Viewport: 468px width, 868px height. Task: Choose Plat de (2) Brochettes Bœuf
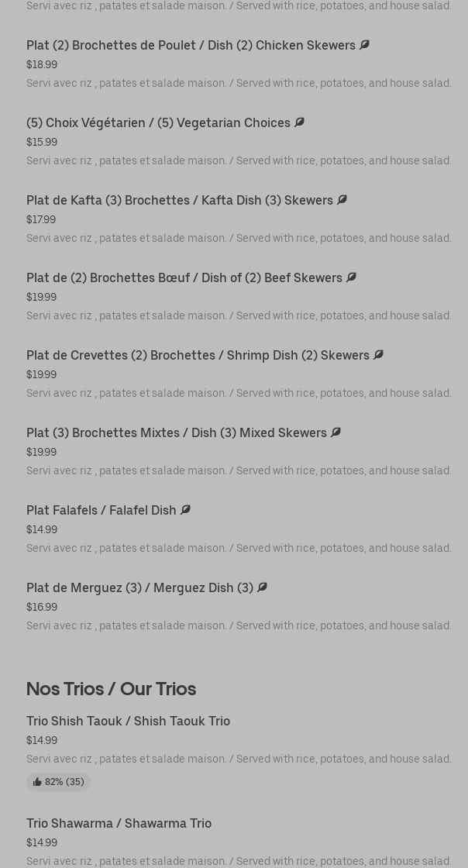pyautogui.click(x=184, y=277)
